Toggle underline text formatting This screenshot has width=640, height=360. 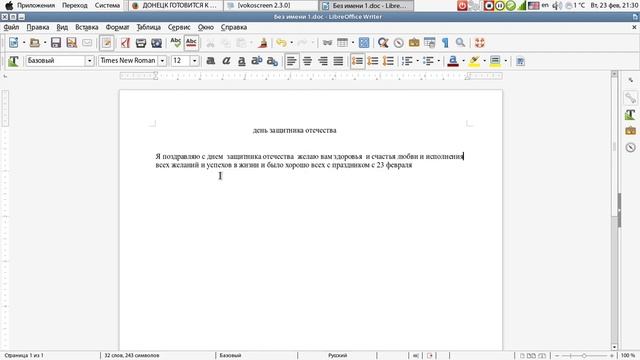[x=241, y=61]
